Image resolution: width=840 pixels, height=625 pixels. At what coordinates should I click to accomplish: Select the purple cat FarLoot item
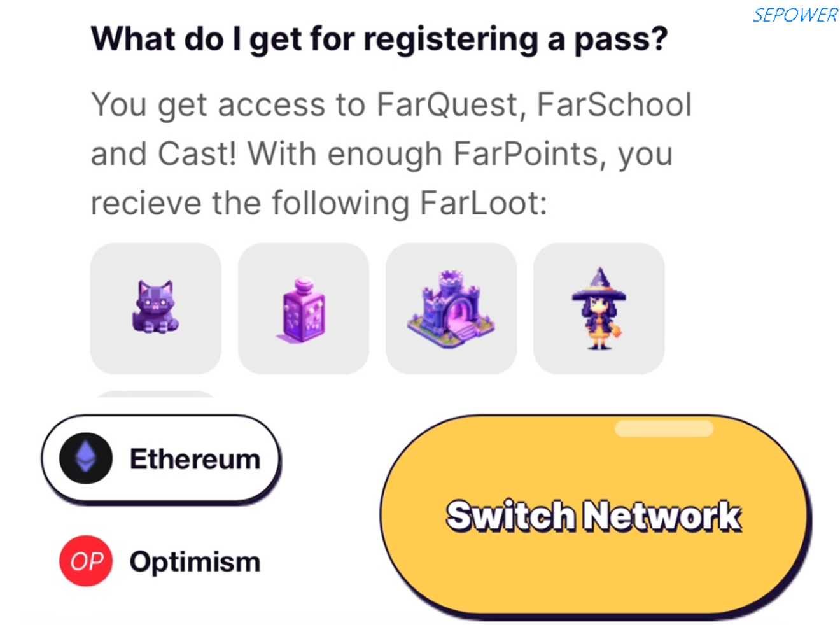156,308
